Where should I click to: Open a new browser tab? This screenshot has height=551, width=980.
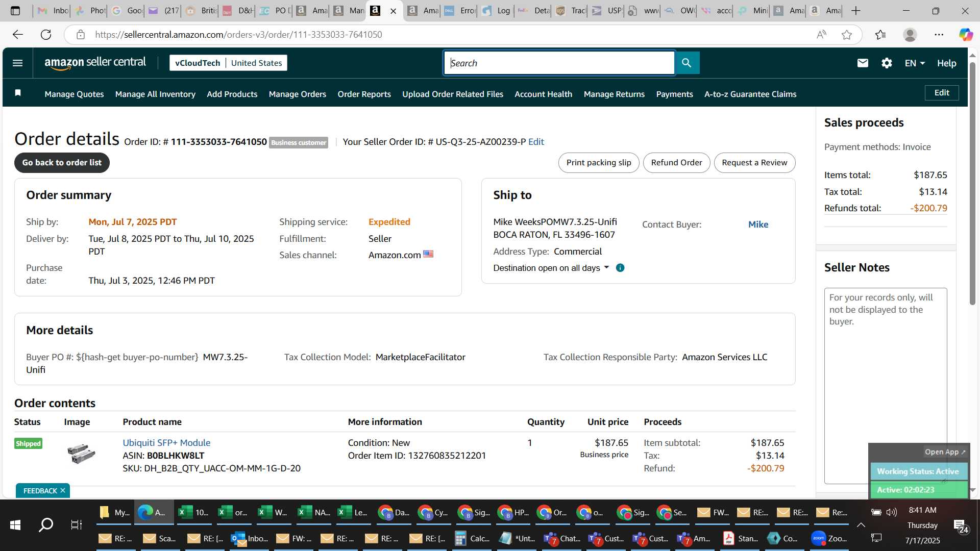856,11
